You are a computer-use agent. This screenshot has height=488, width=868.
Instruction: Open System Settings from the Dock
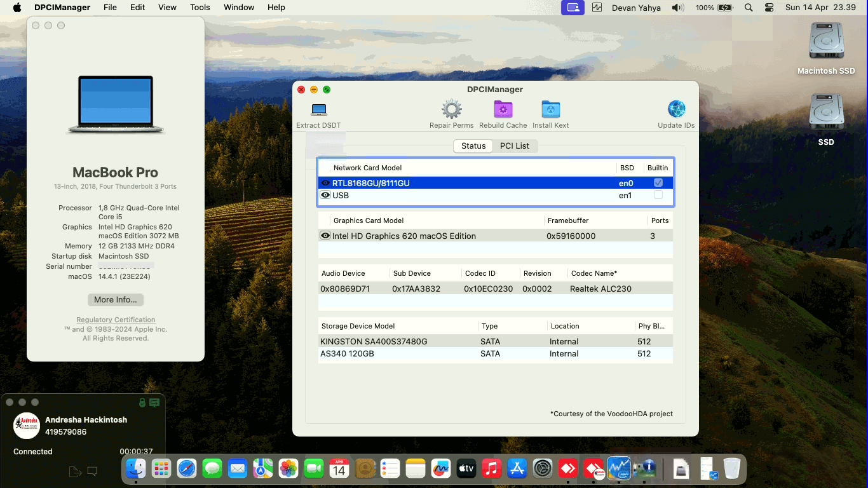[x=543, y=469]
